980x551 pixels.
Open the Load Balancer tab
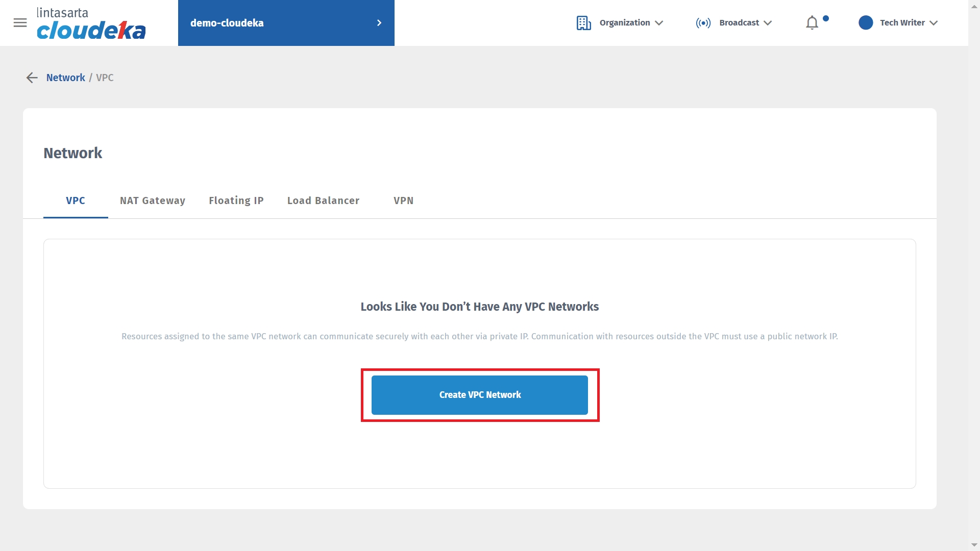point(323,201)
